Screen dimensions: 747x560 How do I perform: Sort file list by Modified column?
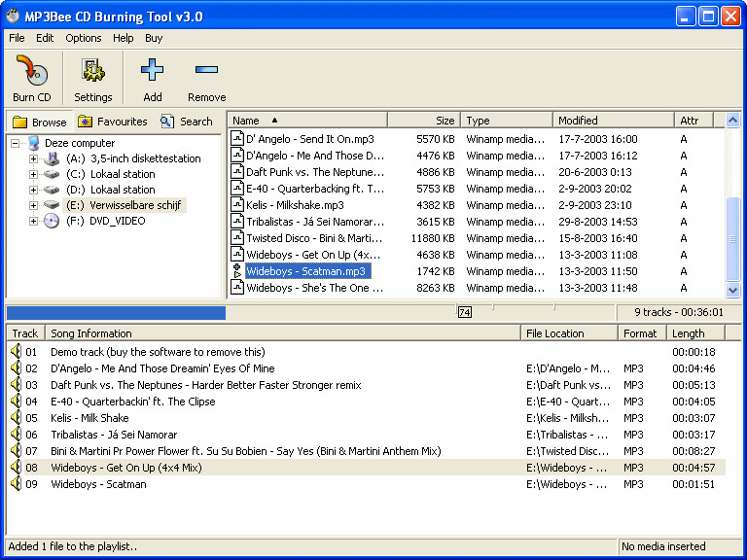[x=614, y=121]
